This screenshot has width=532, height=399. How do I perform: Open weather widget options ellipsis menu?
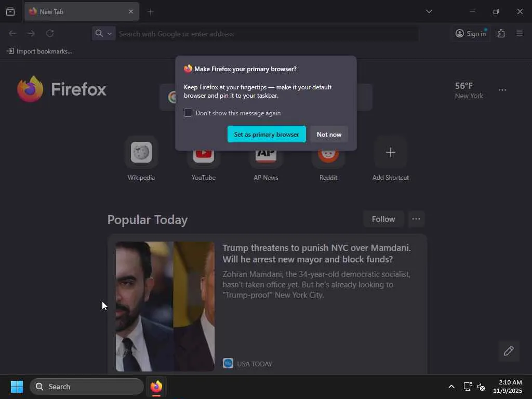pos(502,90)
